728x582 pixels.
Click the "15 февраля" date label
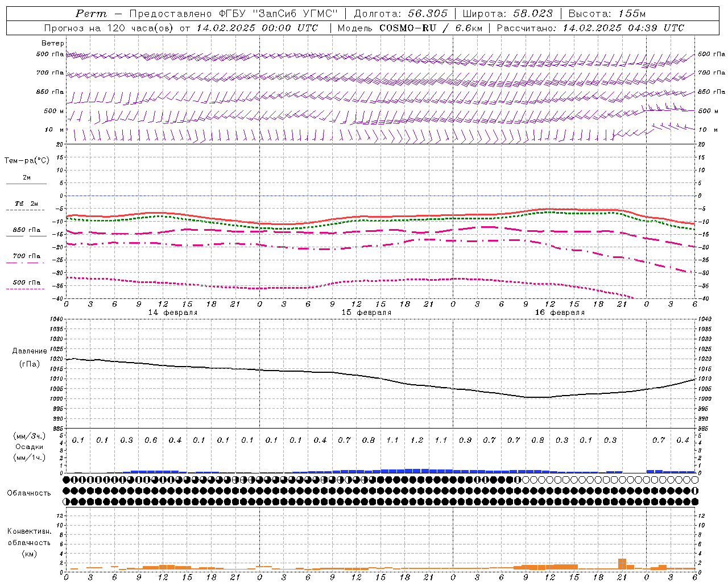[x=366, y=312]
